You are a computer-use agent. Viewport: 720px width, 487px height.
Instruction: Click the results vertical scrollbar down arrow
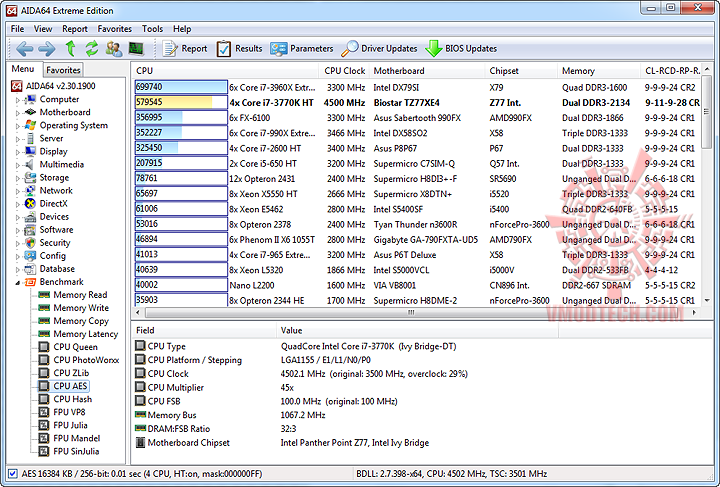707,301
